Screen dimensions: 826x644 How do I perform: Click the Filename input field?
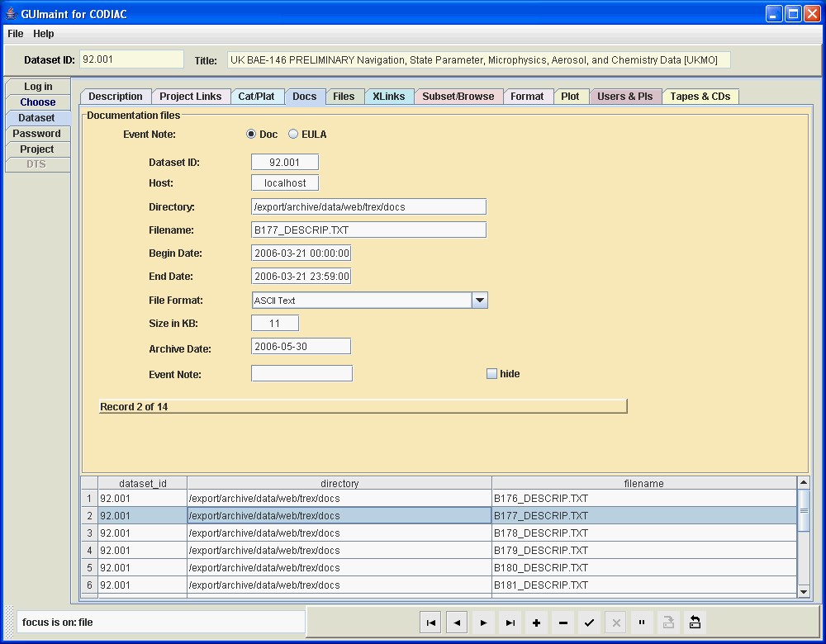(368, 230)
